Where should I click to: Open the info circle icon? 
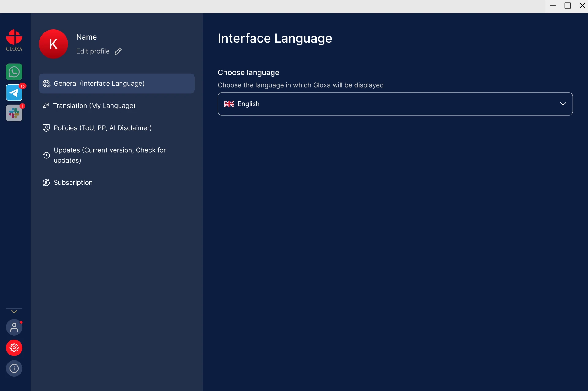point(14,368)
